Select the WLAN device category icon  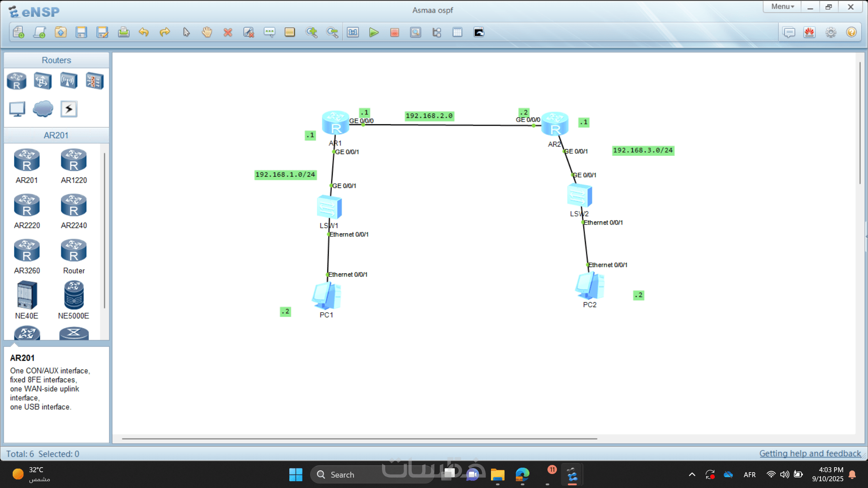[x=69, y=81]
